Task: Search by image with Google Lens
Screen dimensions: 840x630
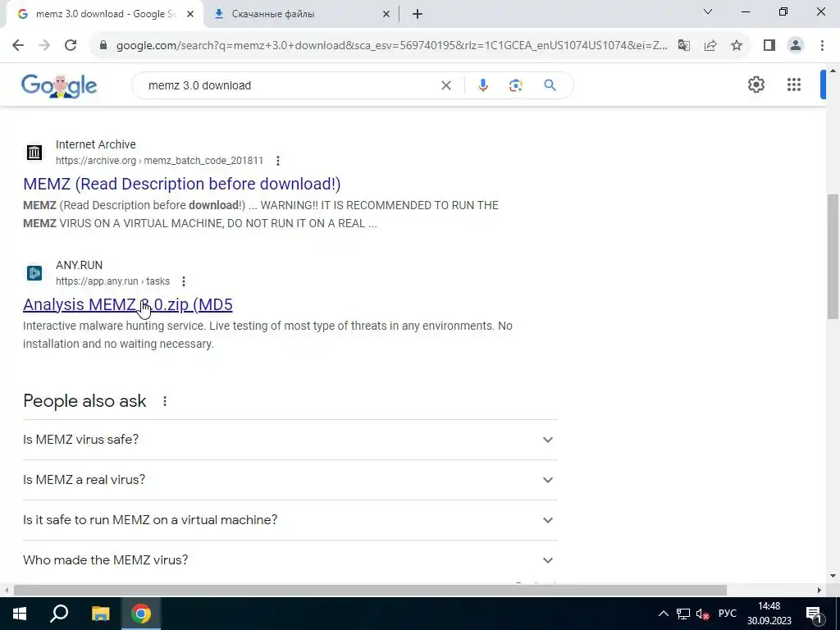Action: [x=515, y=85]
